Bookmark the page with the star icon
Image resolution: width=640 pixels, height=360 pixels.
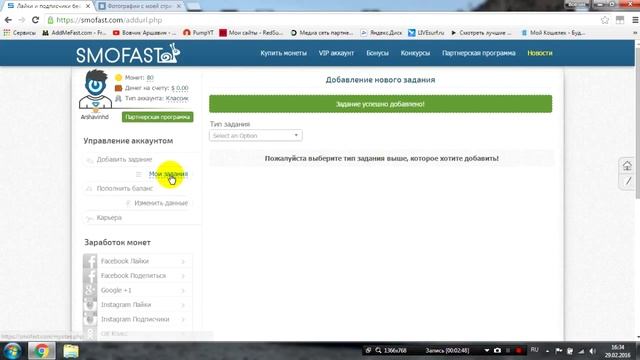605,20
